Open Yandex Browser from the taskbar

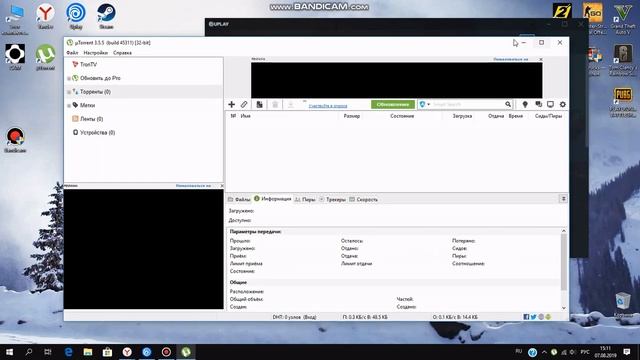(127, 352)
